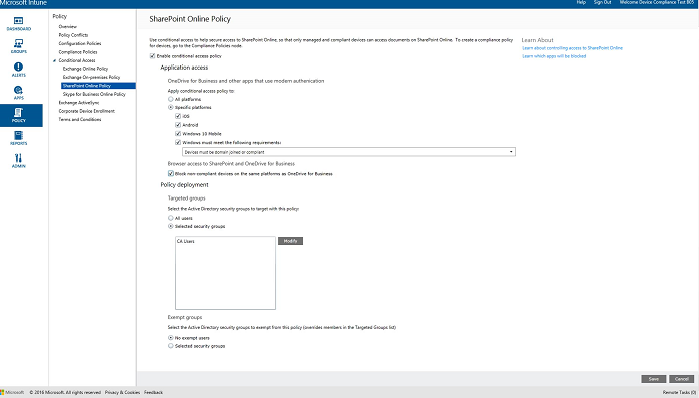
Task: Uncheck the iOS platform checkbox
Action: (x=178, y=116)
